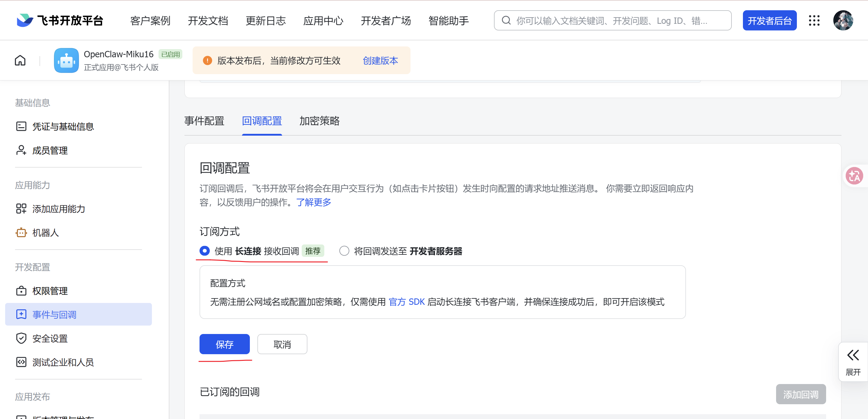This screenshot has height=419, width=868.
Task: Go to 凭证与基础信息 page
Action: (x=63, y=126)
